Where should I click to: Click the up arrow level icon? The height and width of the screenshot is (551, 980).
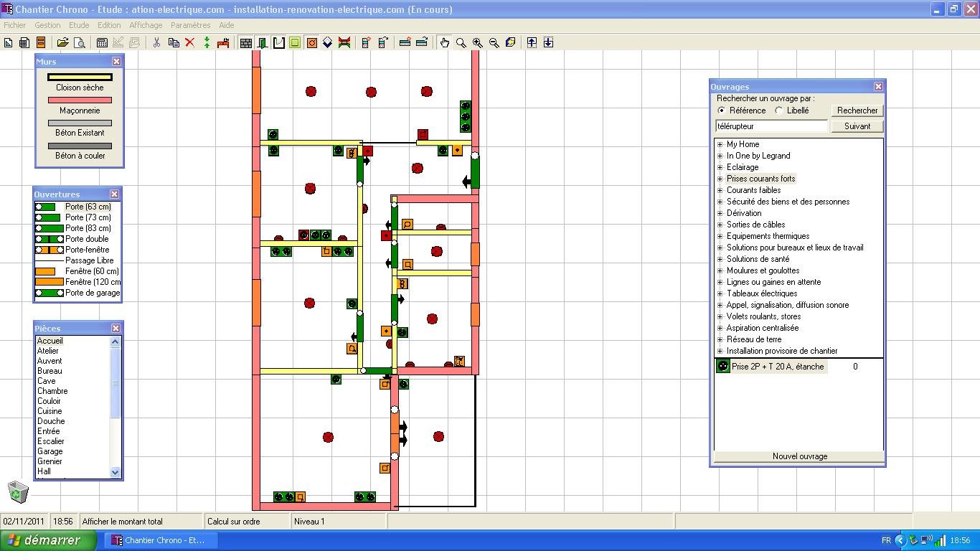pyautogui.click(x=532, y=43)
